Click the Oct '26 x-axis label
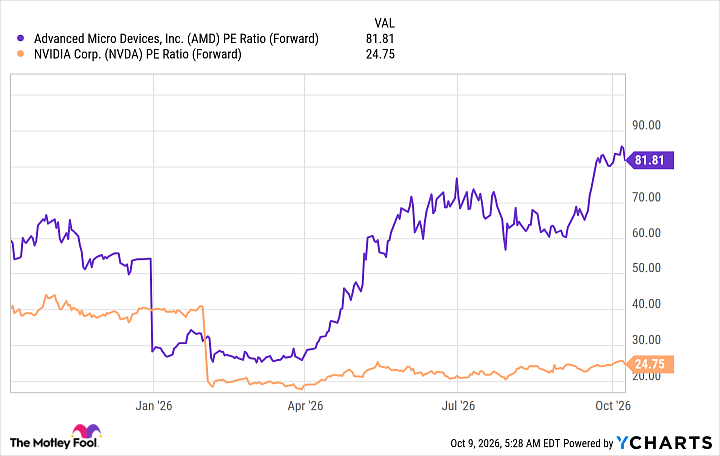Image resolution: width=720 pixels, height=456 pixels. [613, 406]
